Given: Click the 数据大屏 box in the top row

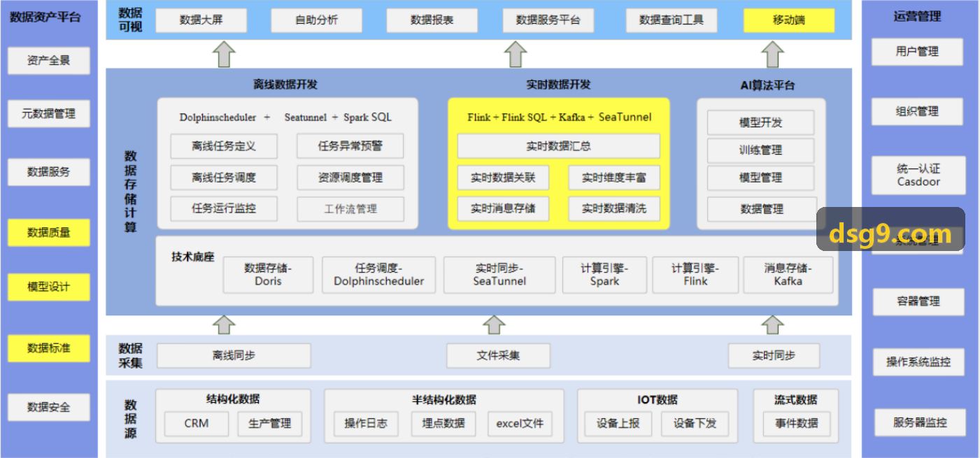Looking at the screenshot, I should click(201, 20).
